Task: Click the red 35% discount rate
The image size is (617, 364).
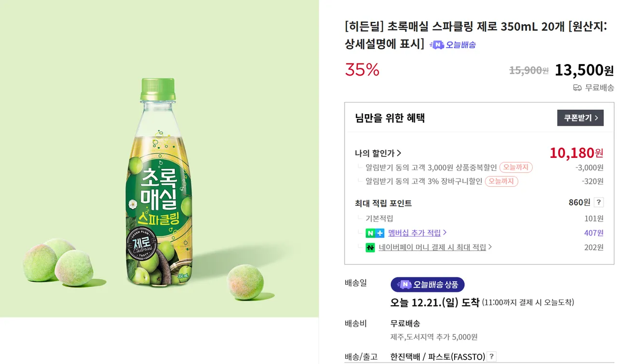Action: tap(362, 70)
